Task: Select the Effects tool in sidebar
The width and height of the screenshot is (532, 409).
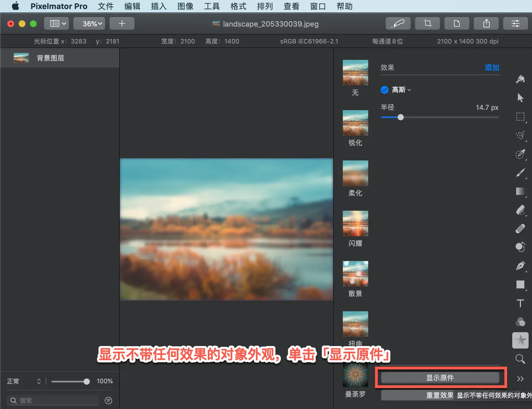Action: click(x=520, y=340)
